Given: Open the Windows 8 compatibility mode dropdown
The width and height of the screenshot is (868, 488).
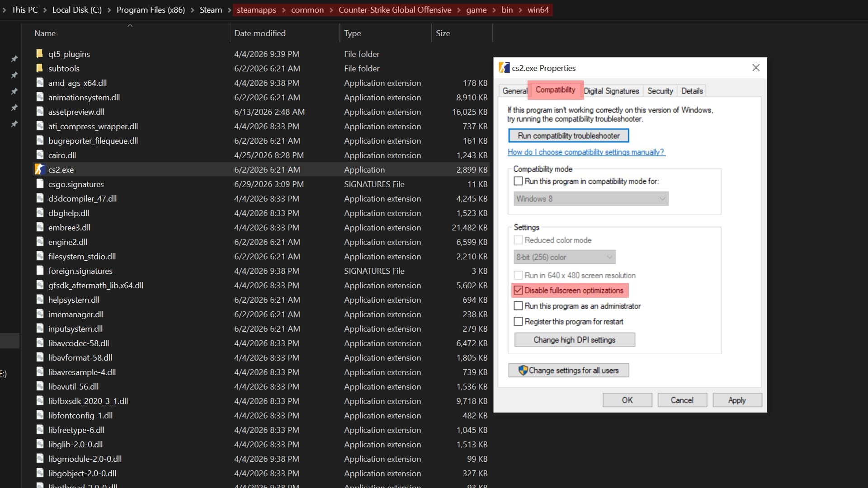Looking at the screenshot, I should coord(591,199).
